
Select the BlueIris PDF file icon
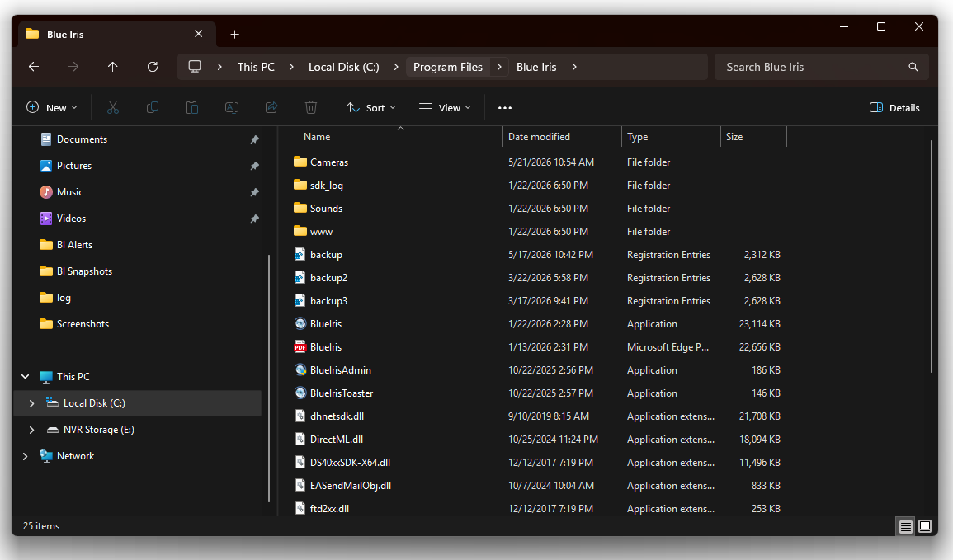[x=300, y=347]
